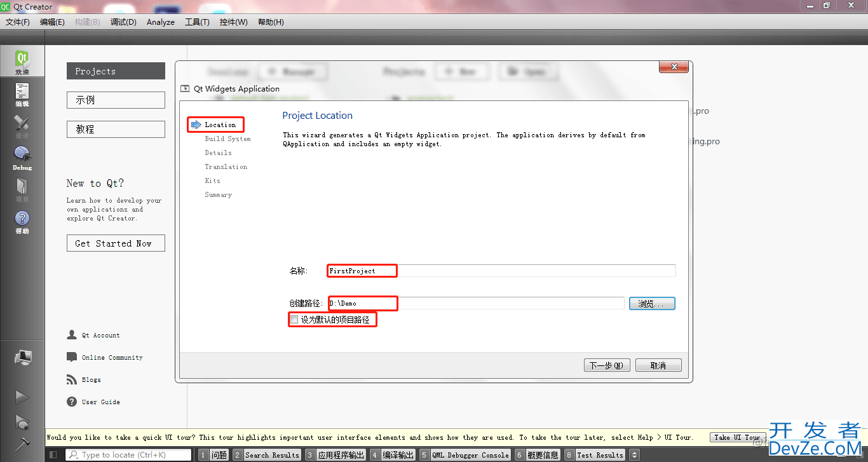Viewport: 868px width, 462px height.
Task: Open the Qt Account link
Action: [x=100, y=336]
